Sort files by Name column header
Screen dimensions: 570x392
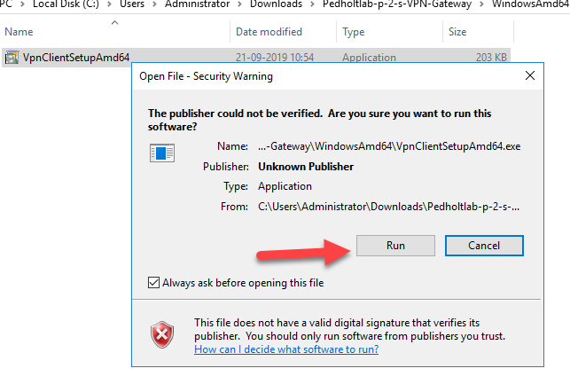[19, 32]
